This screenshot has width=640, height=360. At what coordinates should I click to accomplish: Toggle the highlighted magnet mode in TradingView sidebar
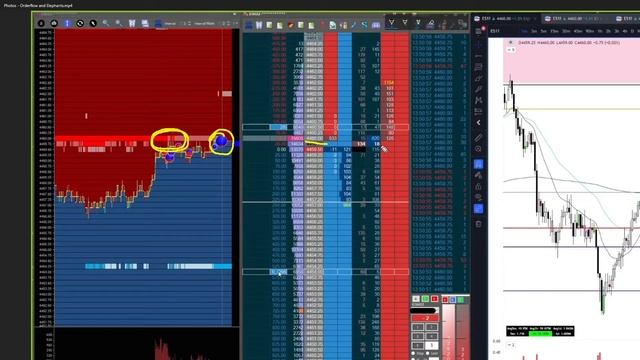[478, 164]
